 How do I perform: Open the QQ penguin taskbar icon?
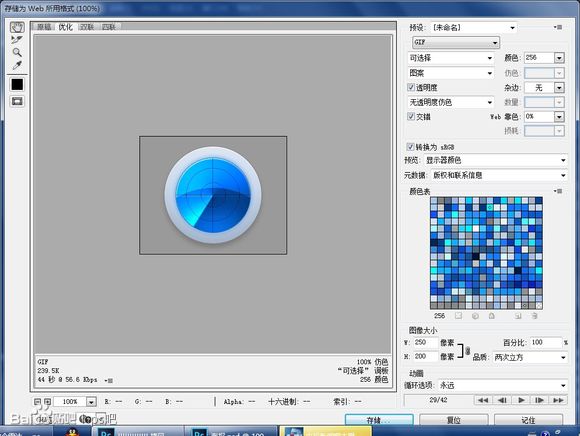tap(73, 432)
